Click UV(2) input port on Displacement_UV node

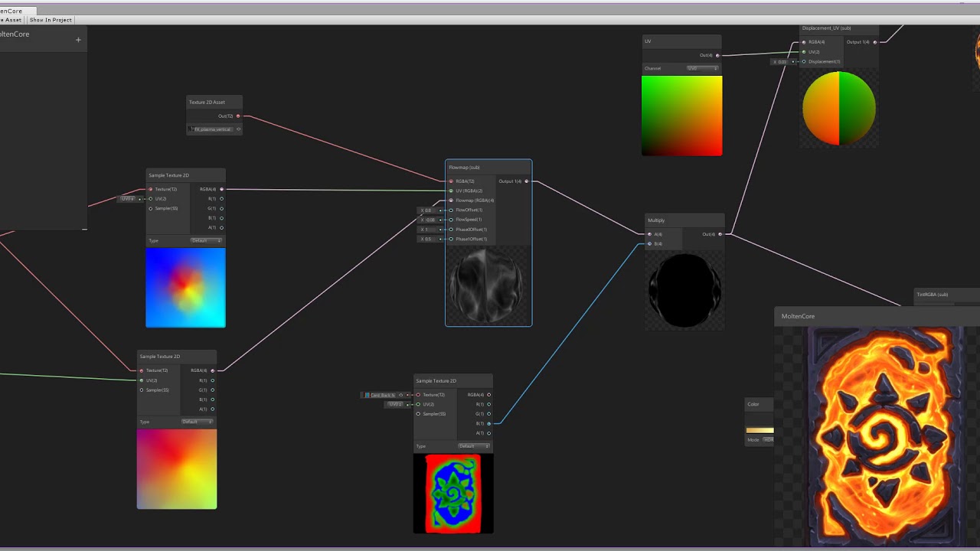point(804,52)
